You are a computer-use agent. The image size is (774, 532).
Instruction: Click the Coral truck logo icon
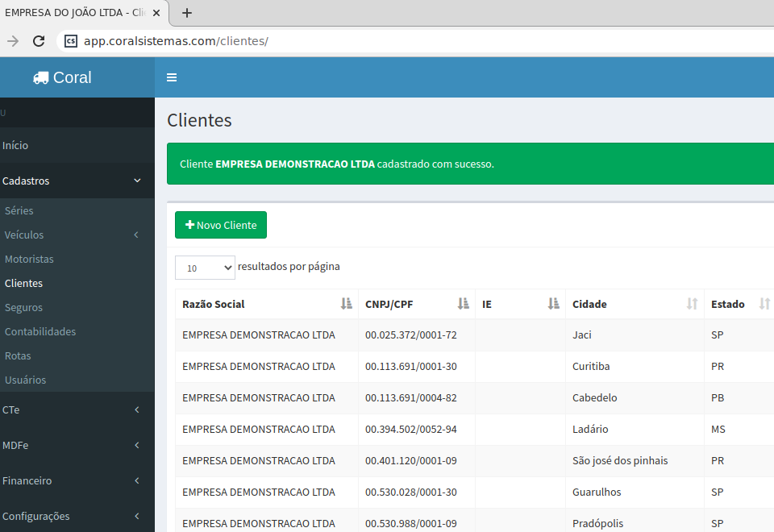point(40,78)
